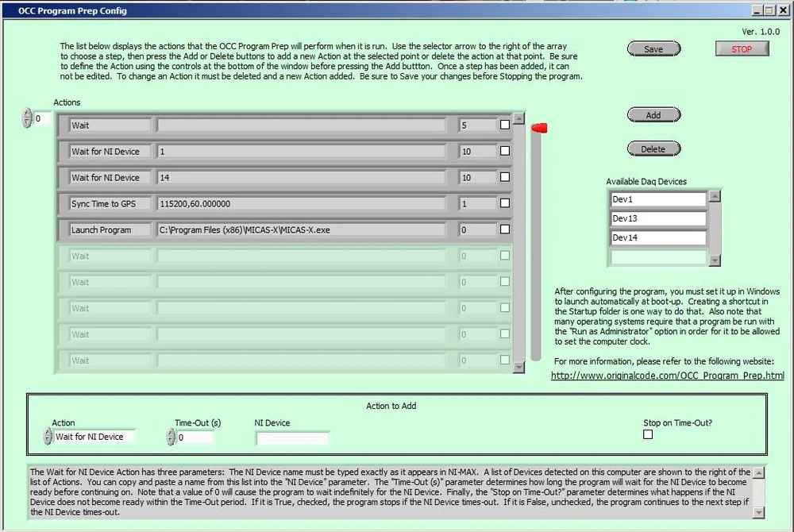Viewport: 794px width, 532px height.
Task: Click the red slider beside the Actions list
Action: (x=539, y=127)
